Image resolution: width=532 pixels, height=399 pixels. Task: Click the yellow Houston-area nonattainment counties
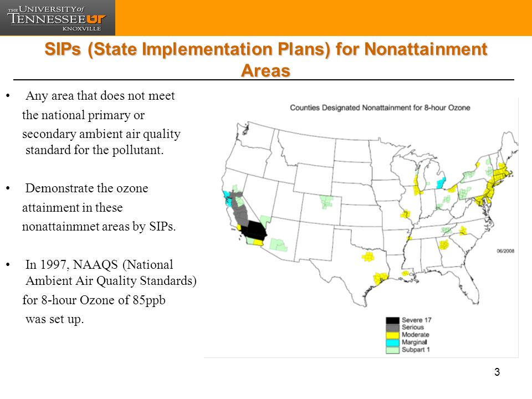[380, 278]
